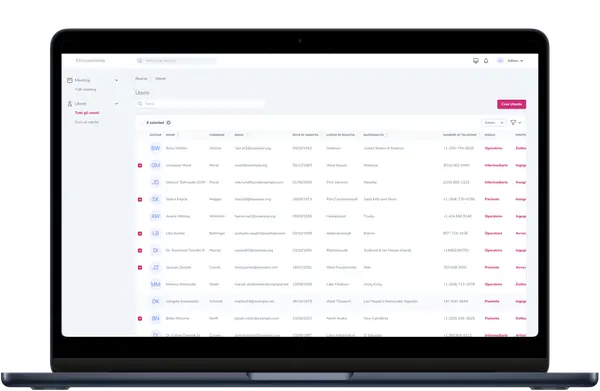
Task: Open the Admin account dropdown arrow
Action: [522, 61]
